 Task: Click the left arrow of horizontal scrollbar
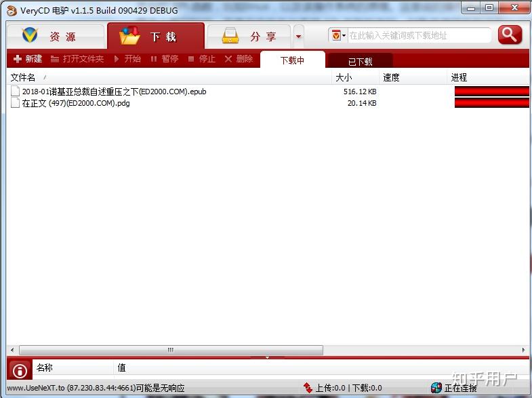pyautogui.click(x=12, y=350)
